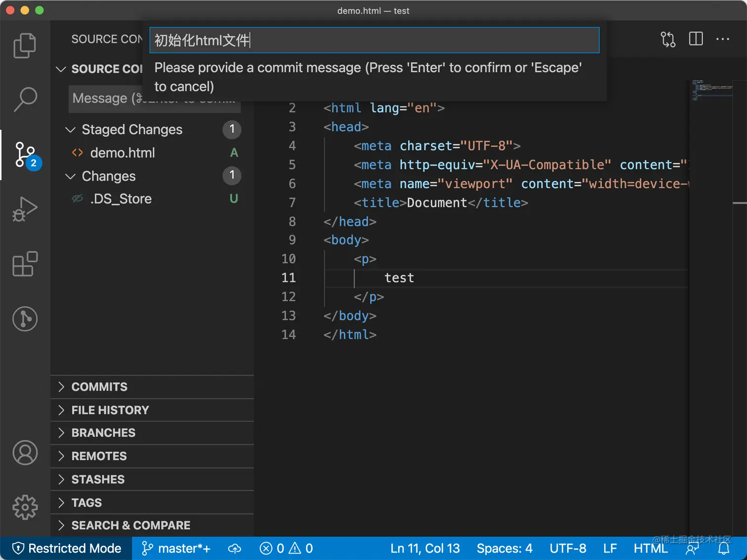Viewport: 747px width, 560px height.
Task: Click the closing html tag on line 14
Action: 350,334
